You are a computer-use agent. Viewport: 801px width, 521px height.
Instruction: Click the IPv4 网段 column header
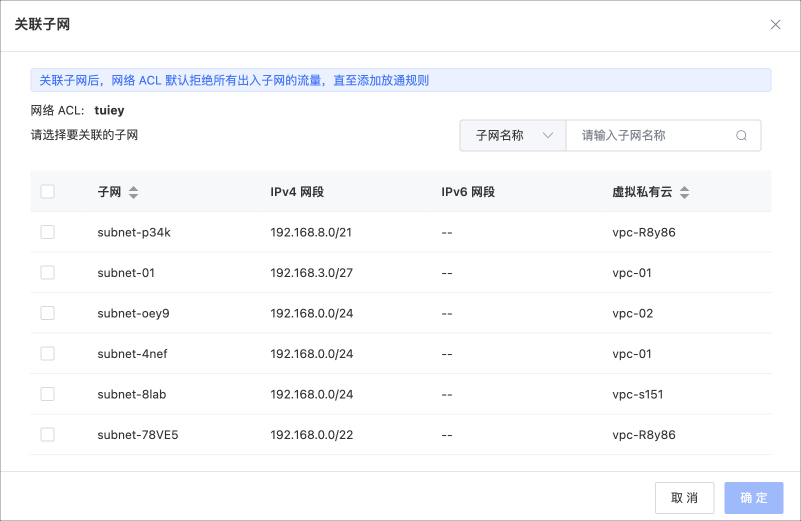pyautogui.click(x=297, y=192)
